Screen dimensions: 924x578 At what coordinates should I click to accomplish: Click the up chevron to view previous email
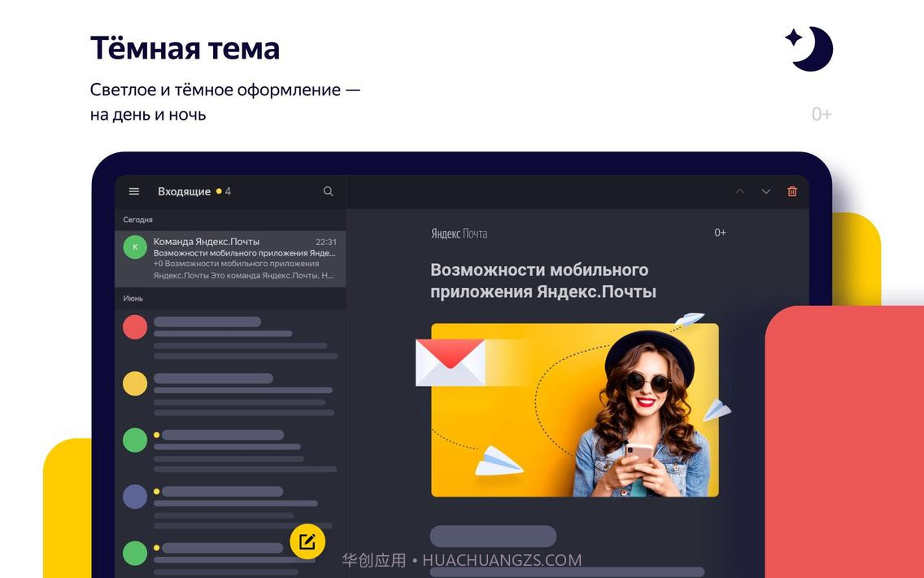pos(739,190)
